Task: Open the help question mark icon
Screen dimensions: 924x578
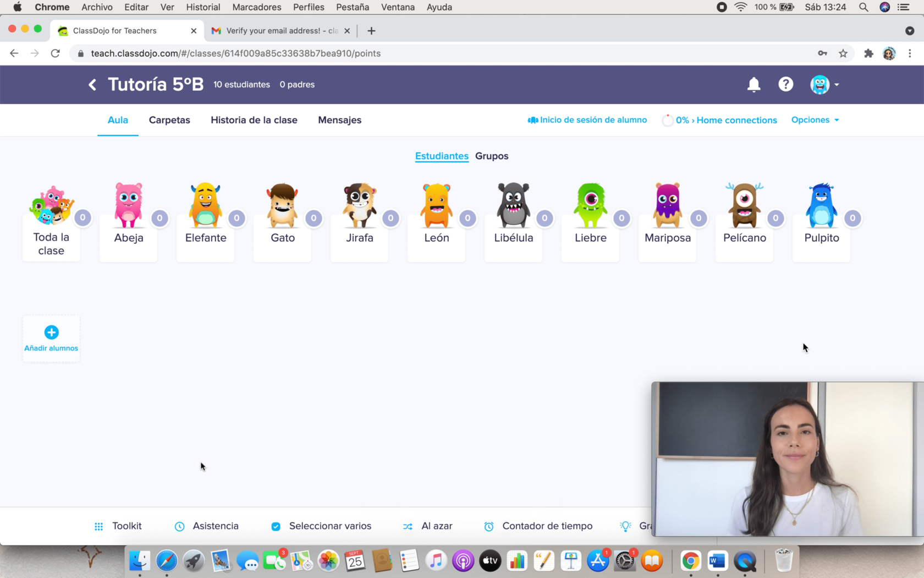Action: tap(785, 84)
